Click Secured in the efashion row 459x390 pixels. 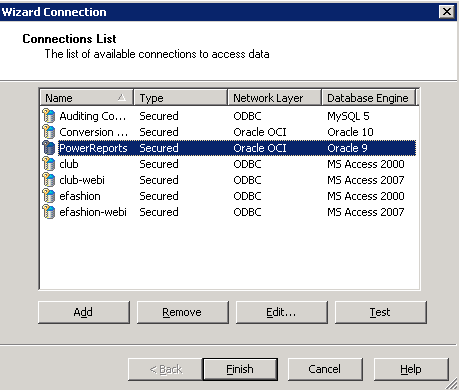(159, 196)
